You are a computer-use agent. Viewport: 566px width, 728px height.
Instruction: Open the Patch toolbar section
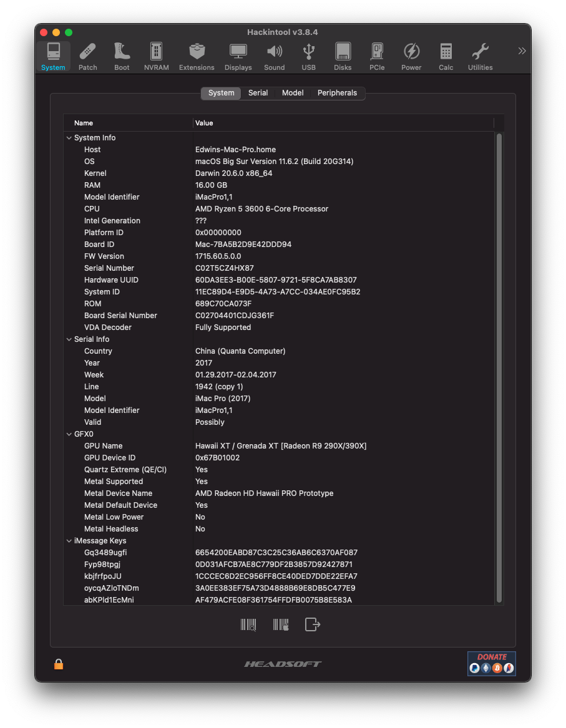coord(88,57)
